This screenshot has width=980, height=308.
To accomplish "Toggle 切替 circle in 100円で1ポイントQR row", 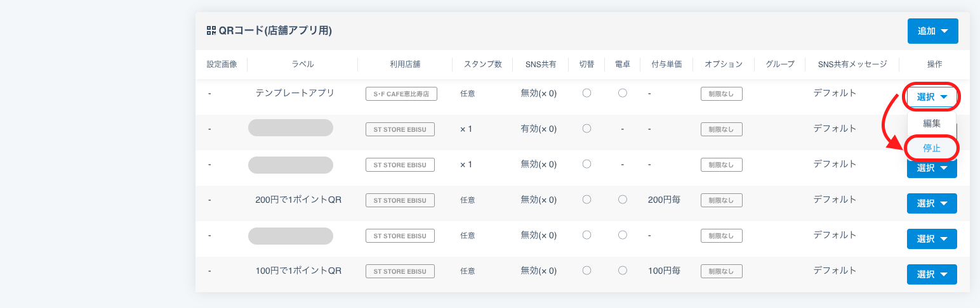I will click(x=586, y=271).
